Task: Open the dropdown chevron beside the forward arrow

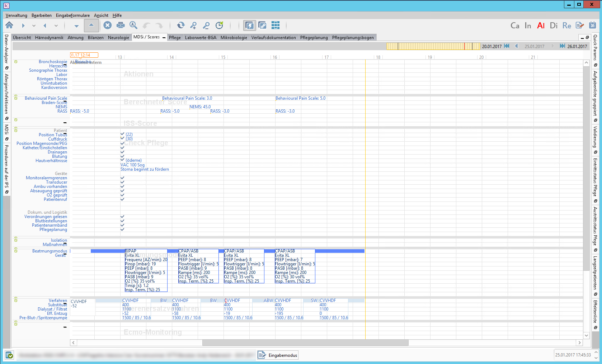Action: [x=34, y=25]
